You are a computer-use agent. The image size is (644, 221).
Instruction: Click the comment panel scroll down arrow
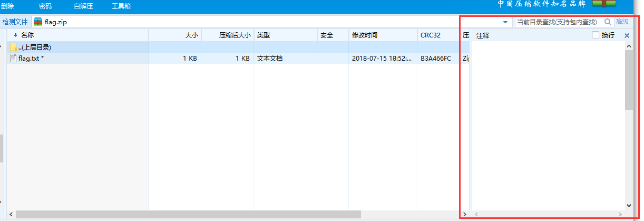pyautogui.click(x=629, y=205)
